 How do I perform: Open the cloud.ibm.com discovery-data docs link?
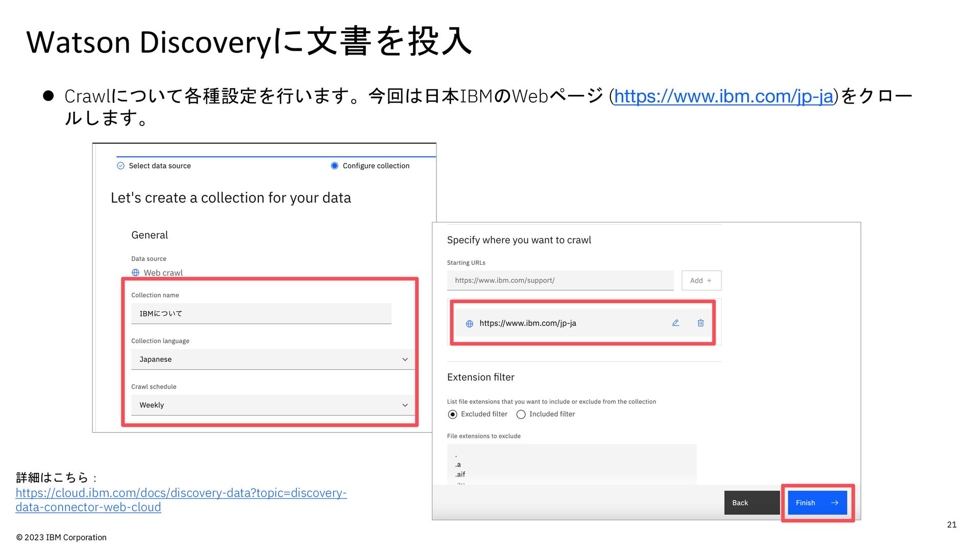click(x=181, y=500)
